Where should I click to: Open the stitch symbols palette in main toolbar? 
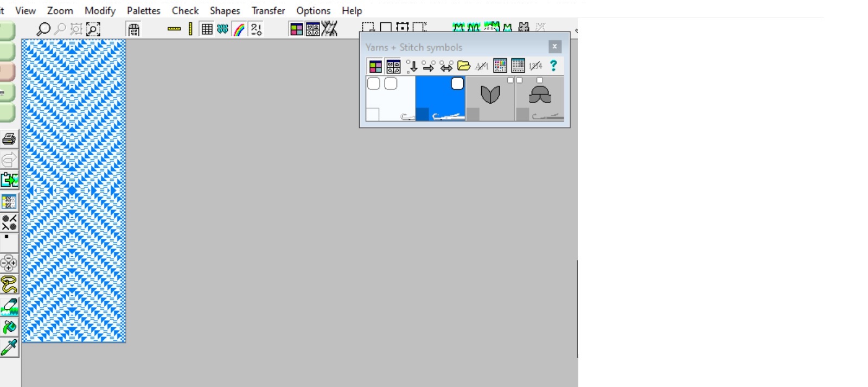click(313, 29)
